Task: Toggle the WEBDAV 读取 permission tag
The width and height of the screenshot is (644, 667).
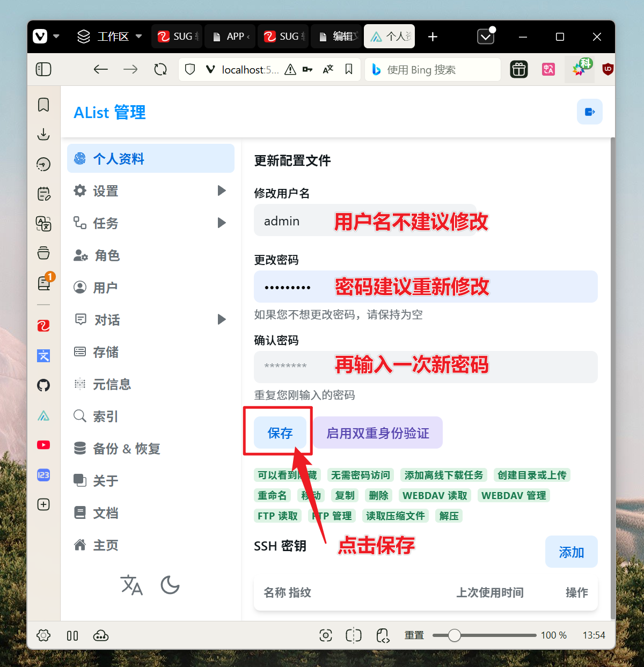Action: pos(435,495)
